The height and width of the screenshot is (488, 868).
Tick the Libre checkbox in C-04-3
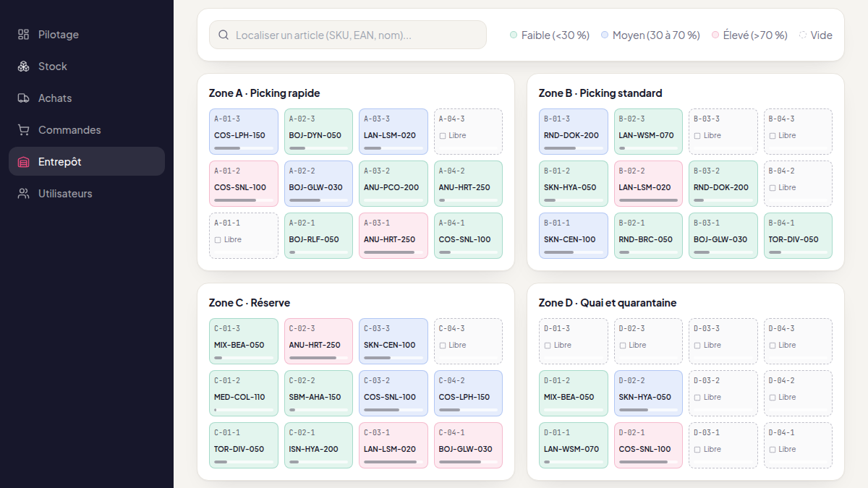pos(442,346)
